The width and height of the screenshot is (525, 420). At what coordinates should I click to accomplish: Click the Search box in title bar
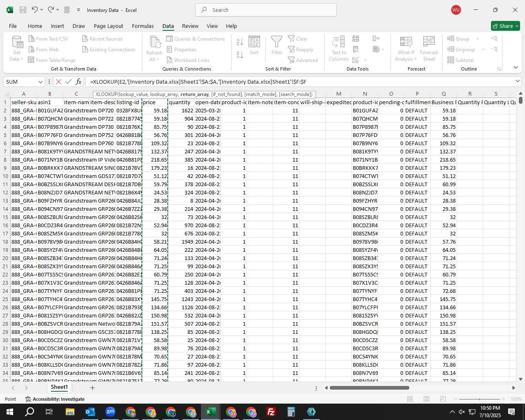[266, 10]
